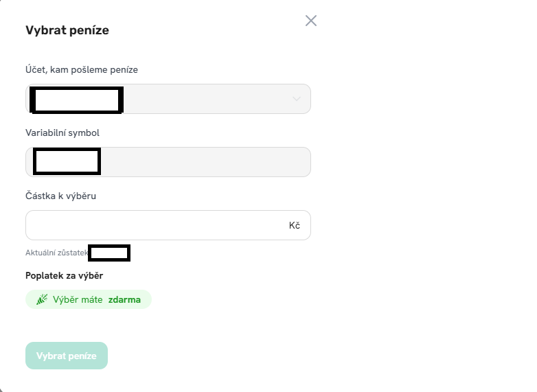Close the Vybrat peníze dialog
Image resolution: width=537 pixels, height=392 pixels.
[x=311, y=21]
